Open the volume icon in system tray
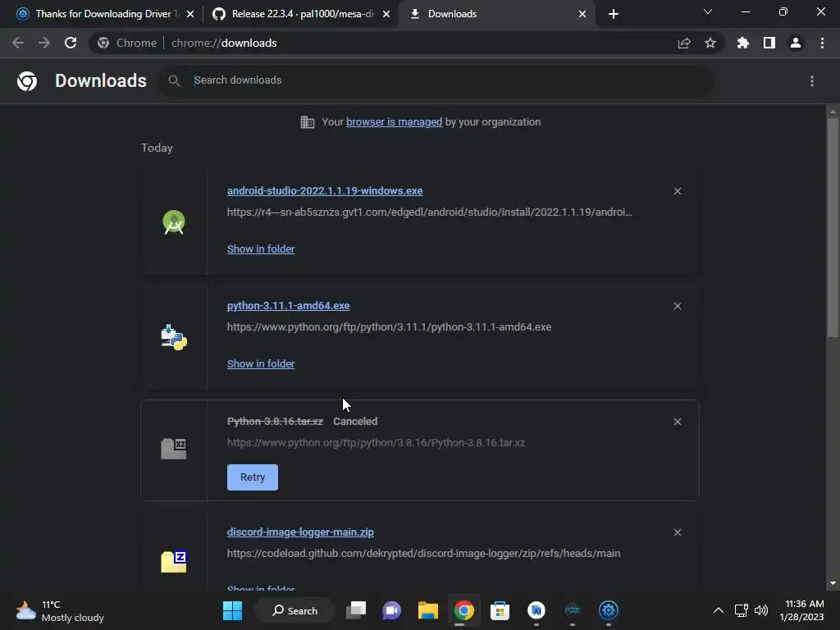The image size is (840, 630). 761,610
